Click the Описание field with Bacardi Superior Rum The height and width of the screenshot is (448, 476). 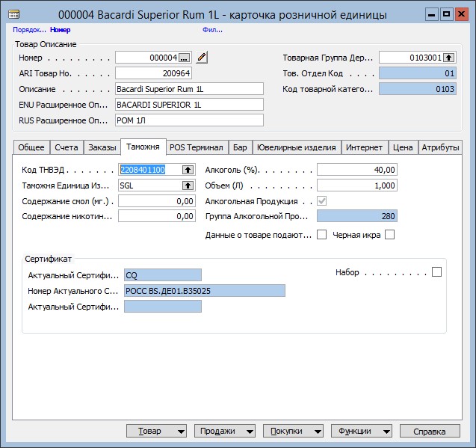[189, 89]
